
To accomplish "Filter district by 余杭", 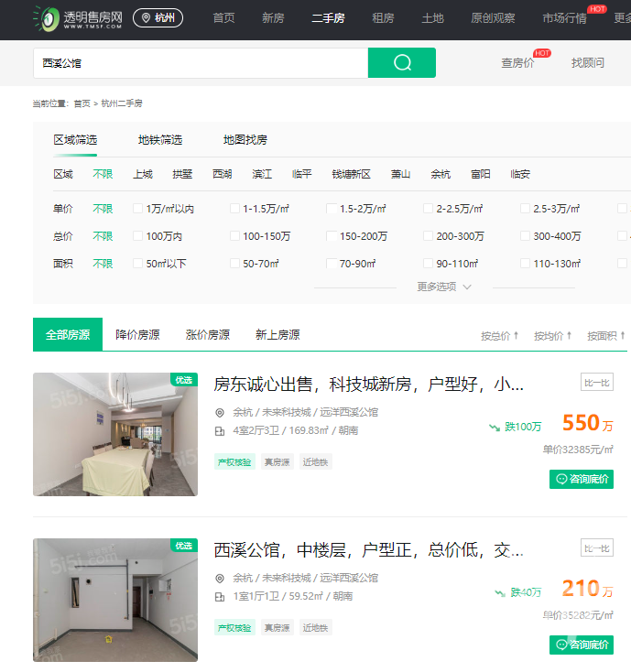I will pos(441,174).
